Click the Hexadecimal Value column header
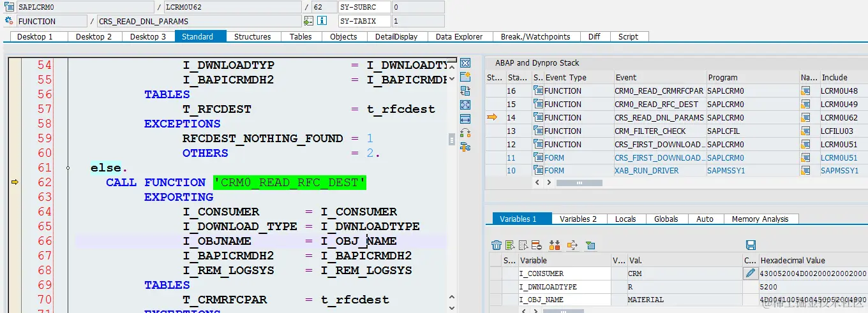 pos(812,260)
